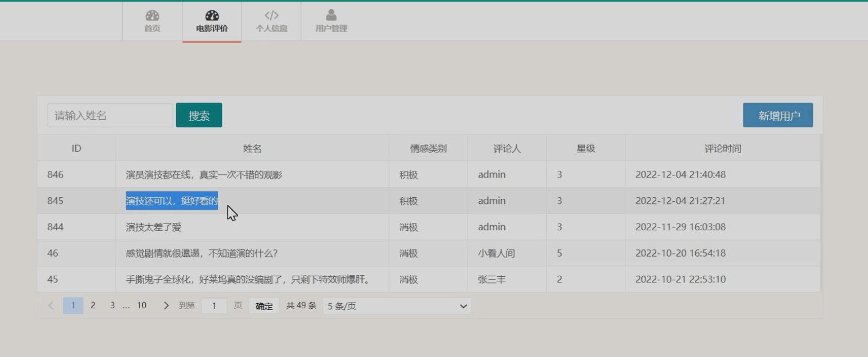868x357 pixels.
Task: Click the code icon above 个人信息
Action: 271,15
